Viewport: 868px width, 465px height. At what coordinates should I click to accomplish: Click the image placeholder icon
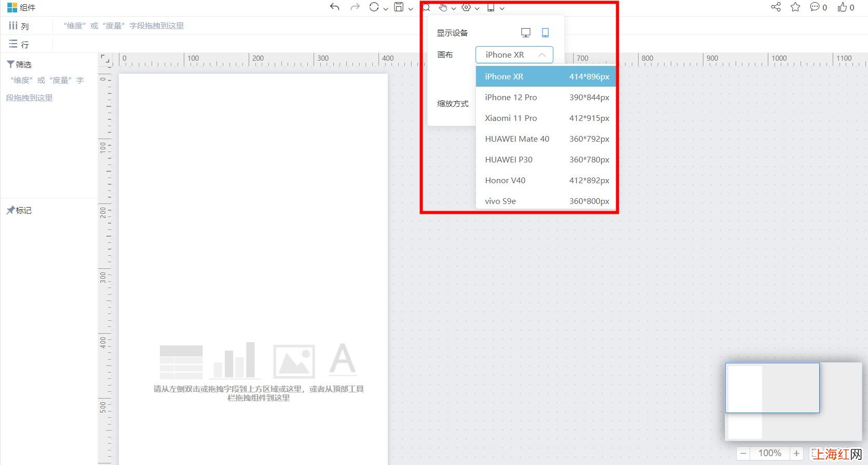[294, 361]
